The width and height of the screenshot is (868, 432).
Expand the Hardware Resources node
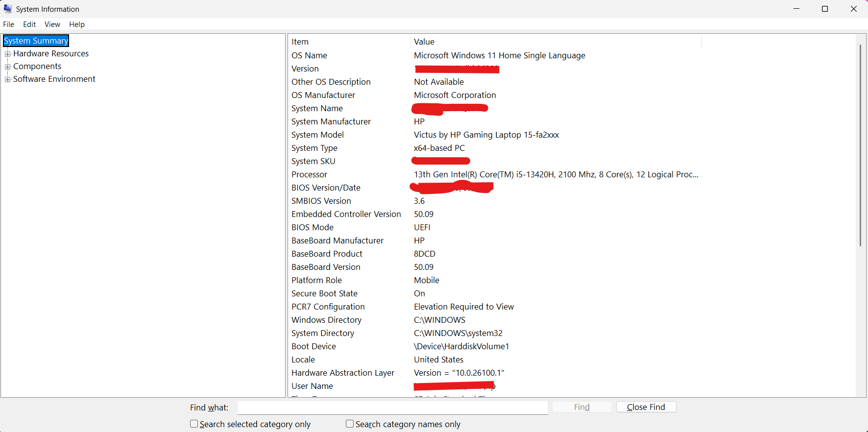(8, 54)
